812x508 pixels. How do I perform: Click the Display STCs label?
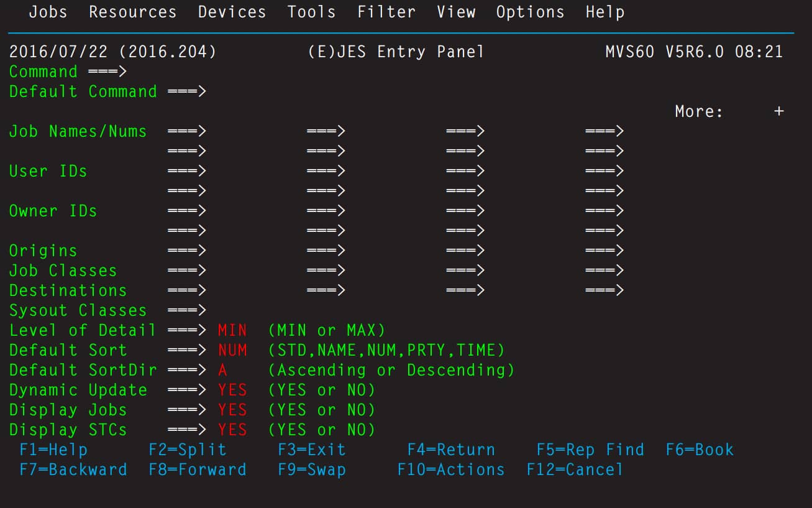pyautogui.click(x=68, y=430)
